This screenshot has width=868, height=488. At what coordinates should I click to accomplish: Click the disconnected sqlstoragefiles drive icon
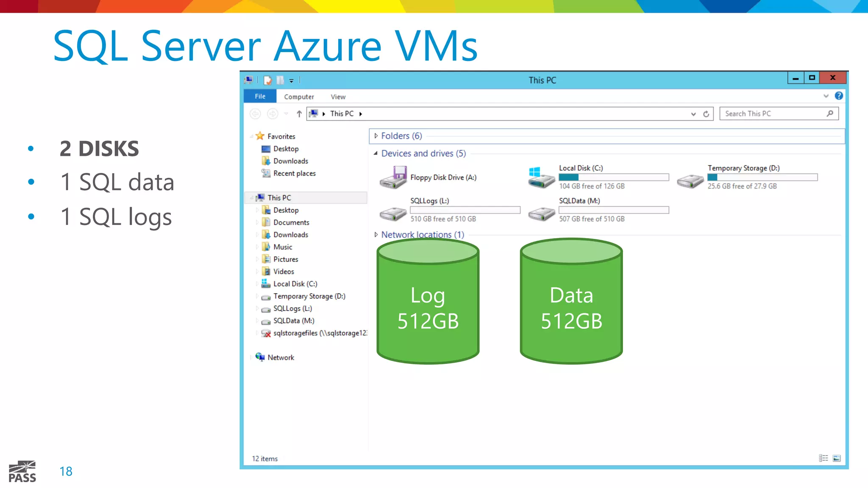[x=266, y=333]
